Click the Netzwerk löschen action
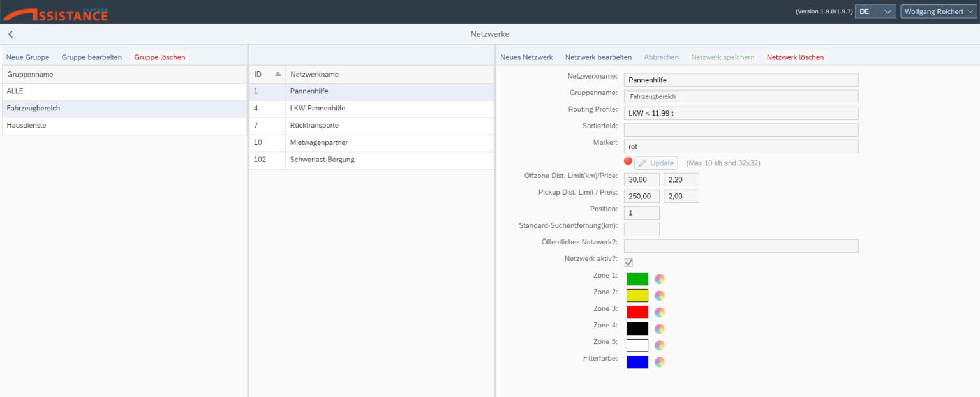 [795, 57]
